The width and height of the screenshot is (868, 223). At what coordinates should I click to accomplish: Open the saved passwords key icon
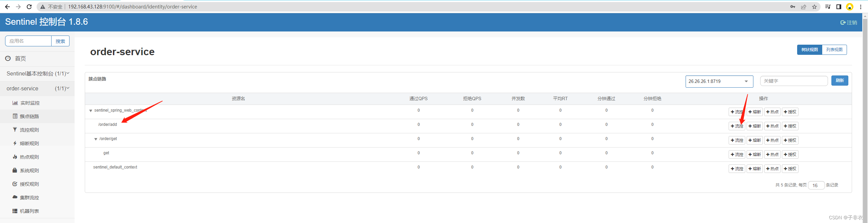click(x=793, y=7)
